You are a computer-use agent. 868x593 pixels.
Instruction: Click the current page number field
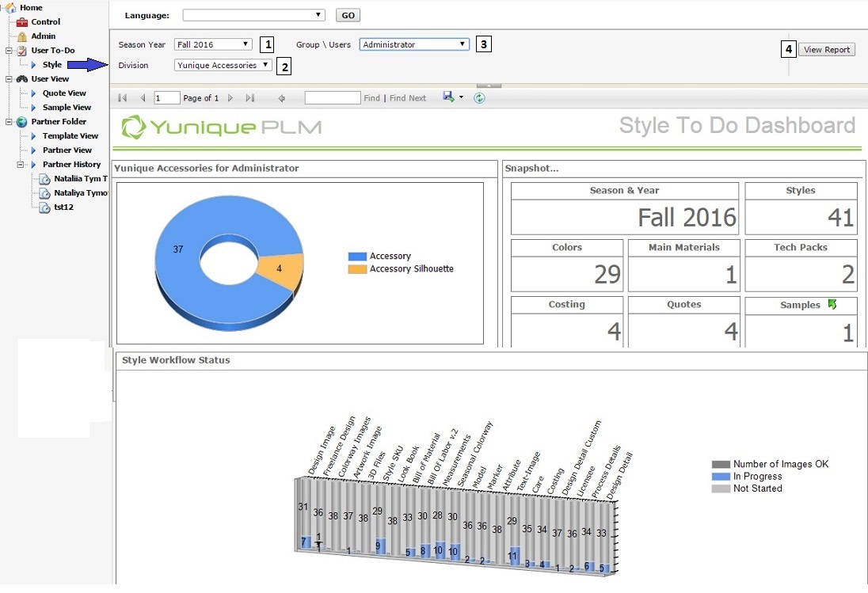click(x=166, y=98)
